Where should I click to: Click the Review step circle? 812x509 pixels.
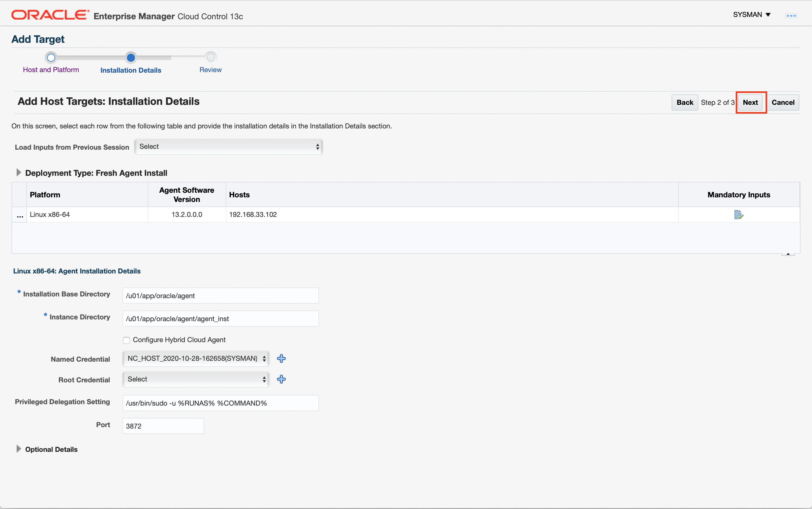211,57
